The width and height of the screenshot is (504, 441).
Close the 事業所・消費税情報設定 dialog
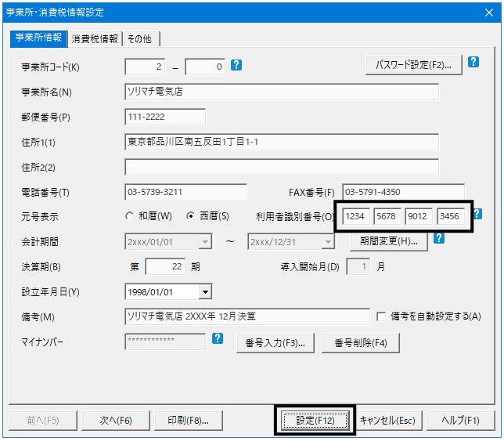[x=489, y=13]
